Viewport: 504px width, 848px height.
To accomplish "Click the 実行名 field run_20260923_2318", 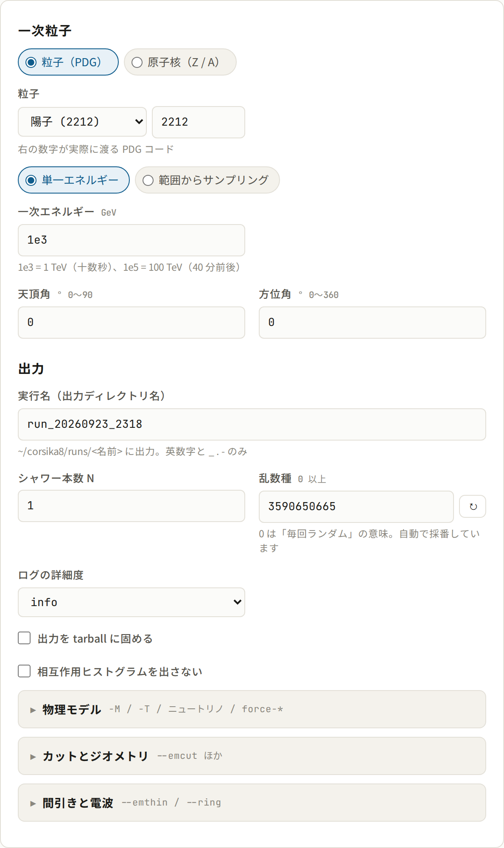I will coord(252,424).
